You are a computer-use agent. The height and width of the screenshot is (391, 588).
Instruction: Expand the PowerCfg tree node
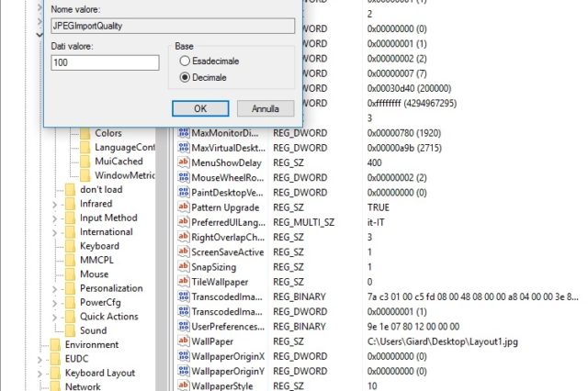click(55, 303)
